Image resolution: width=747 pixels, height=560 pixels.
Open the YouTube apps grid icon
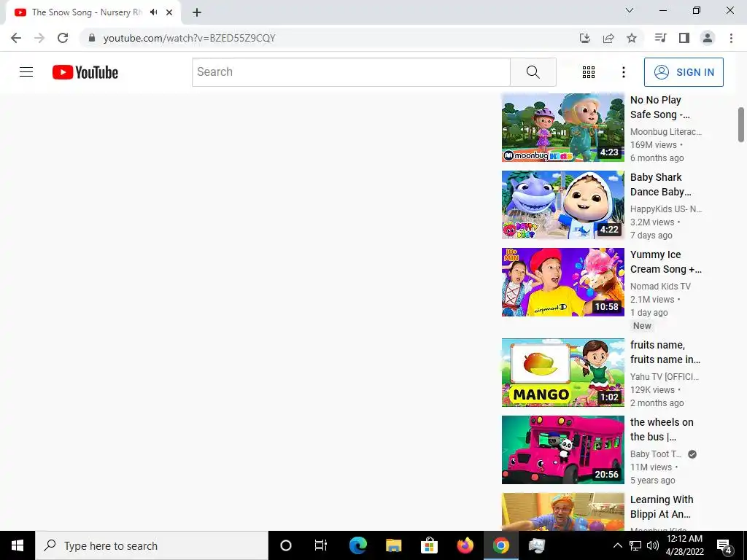589,72
